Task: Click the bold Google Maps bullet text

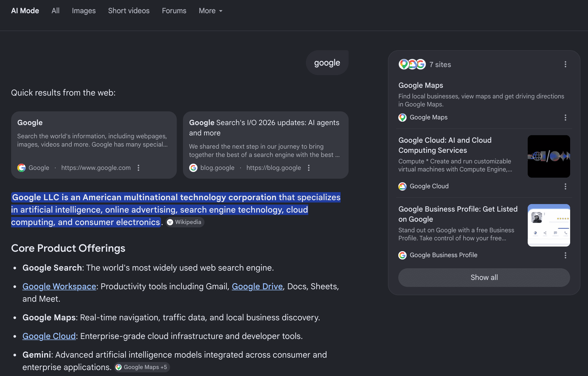Action: [x=49, y=317]
